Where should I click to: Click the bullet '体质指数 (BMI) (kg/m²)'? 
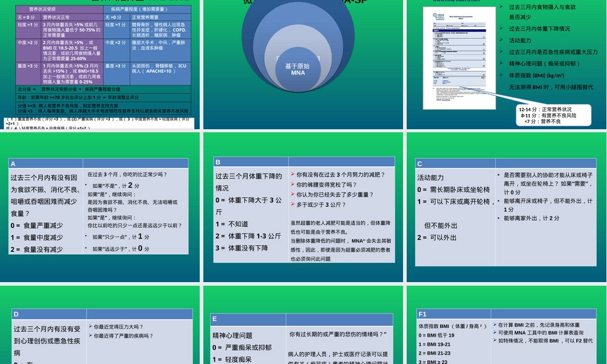(537, 75)
